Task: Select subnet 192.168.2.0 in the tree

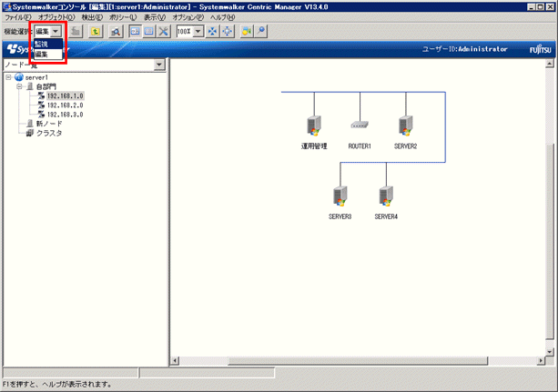Action: (x=66, y=106)
